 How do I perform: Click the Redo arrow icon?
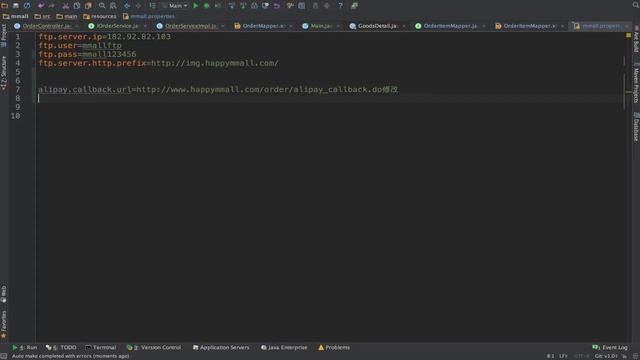pyautogui.click(x=52, y=6)
